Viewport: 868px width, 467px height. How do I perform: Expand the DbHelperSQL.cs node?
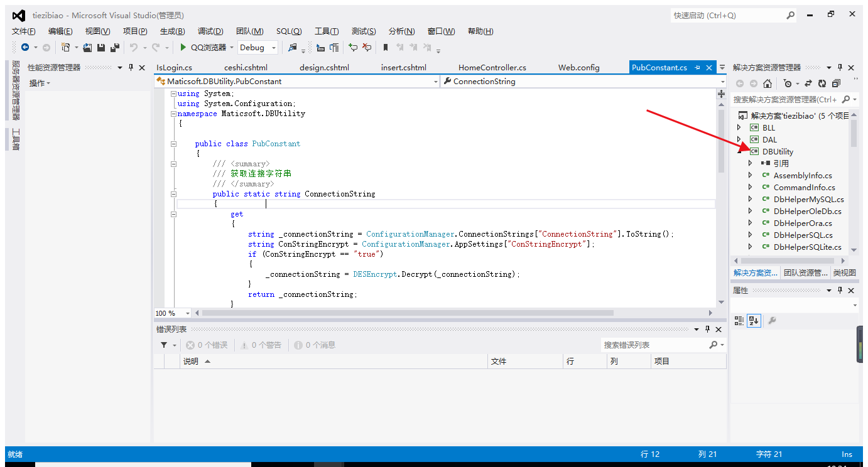coord(751,235)
